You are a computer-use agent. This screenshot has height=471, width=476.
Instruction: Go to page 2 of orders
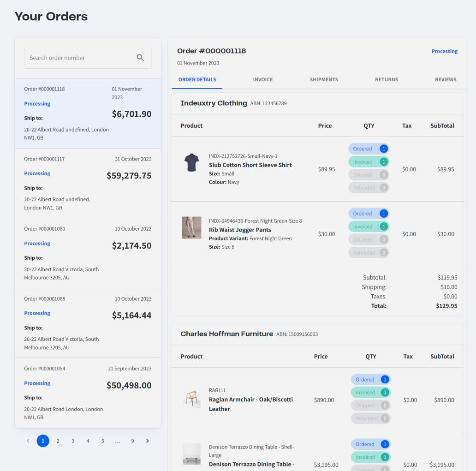coord(58,441)
